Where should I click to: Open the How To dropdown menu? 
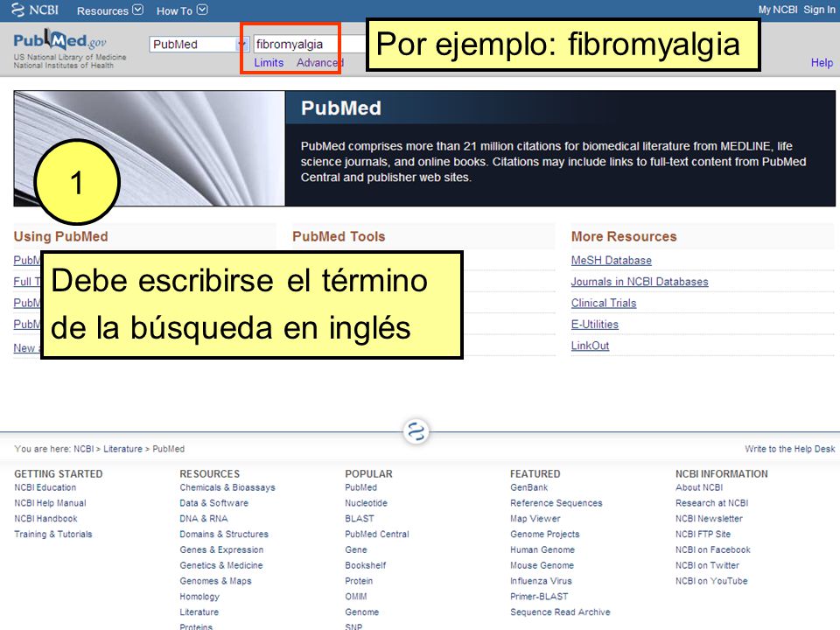[182, 10]
